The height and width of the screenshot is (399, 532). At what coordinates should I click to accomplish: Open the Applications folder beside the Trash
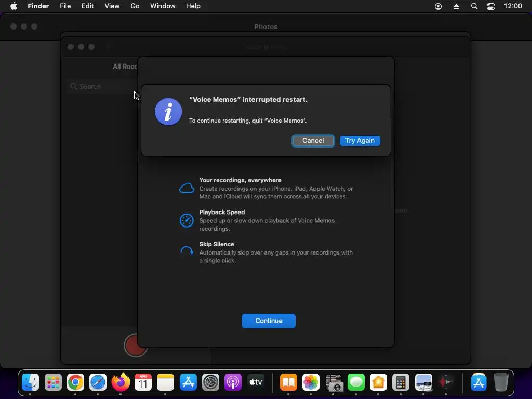478,382
